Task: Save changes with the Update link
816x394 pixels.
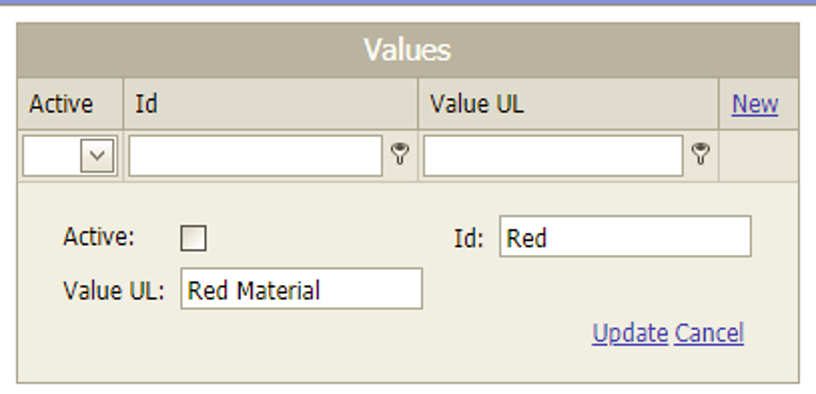Action: 630,333
